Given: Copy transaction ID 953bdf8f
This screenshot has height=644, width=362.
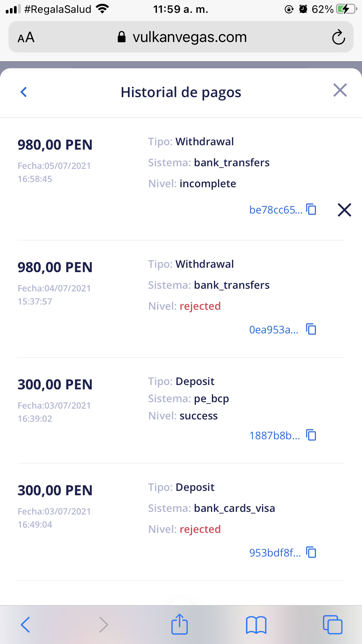Looking at the screenshot, I should pyautogui.click(x=311, y=552).
